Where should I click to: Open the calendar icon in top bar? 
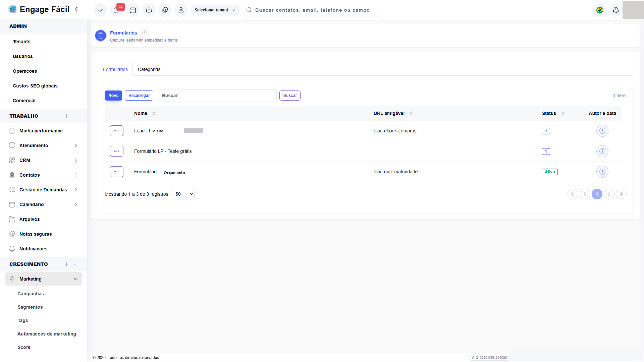tap(133, 10)
